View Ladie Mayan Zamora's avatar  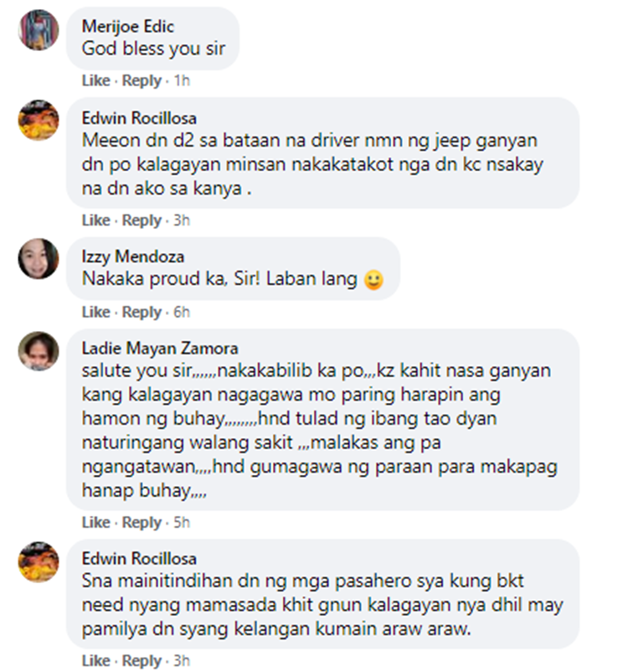pyautogui.click(x=39, y=351)
